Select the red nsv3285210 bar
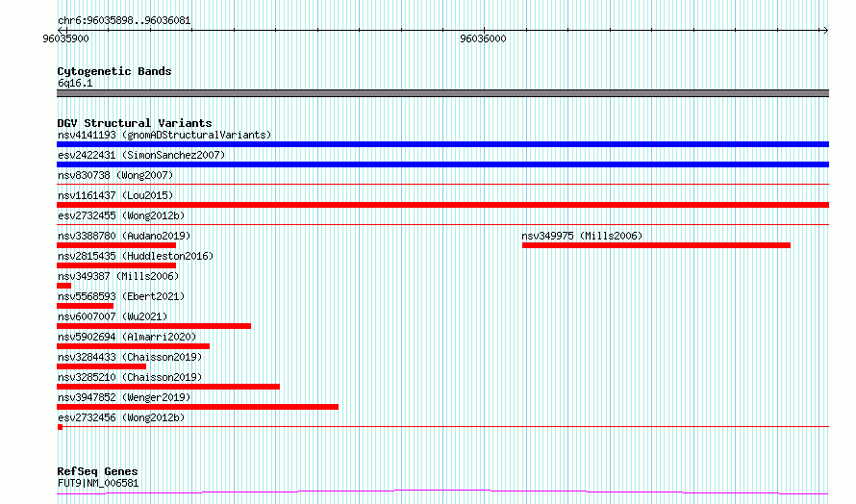Image resolution: width=856 pixels, height=504 pixels. [168, 387]
